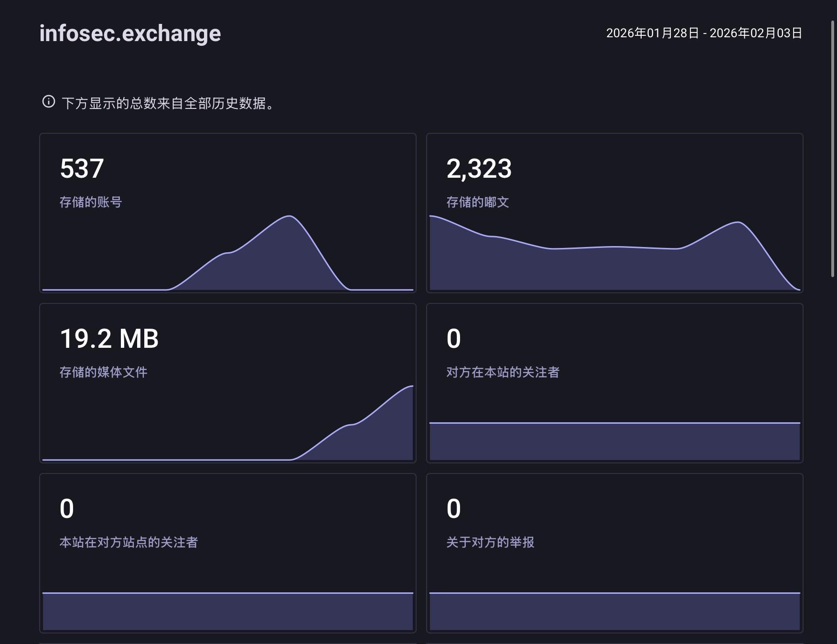Click the 存储的嘟文 area chart

614,268
